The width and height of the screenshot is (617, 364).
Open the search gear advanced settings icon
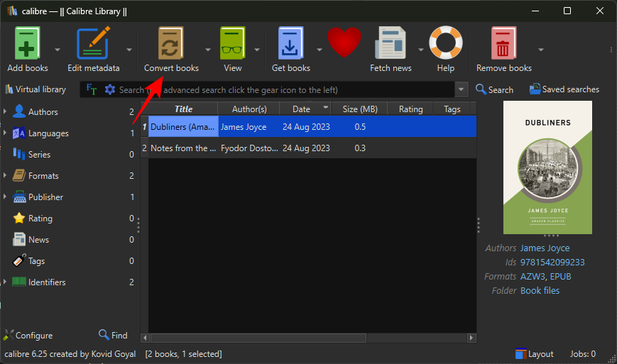[x=110, y=90]
